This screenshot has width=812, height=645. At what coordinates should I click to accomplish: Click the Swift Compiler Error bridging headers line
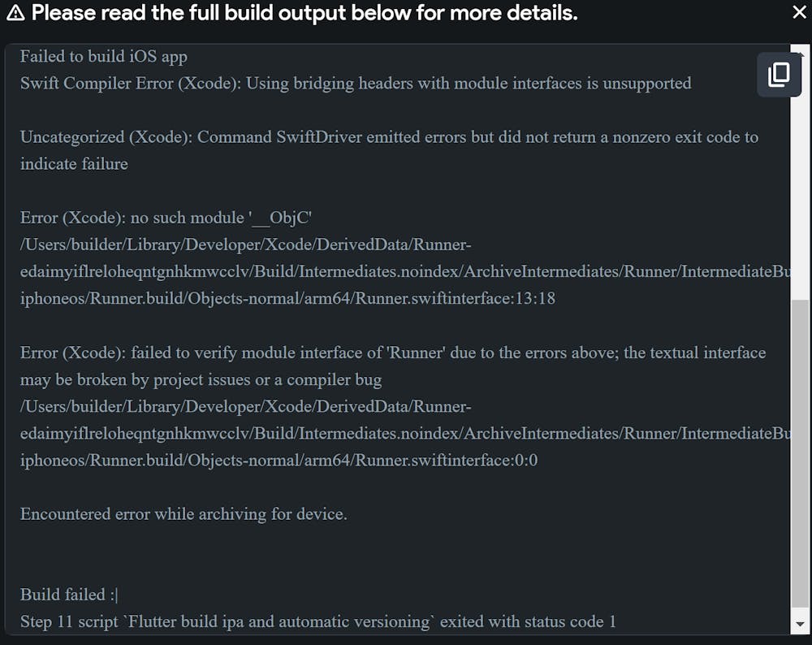tap(356, 83)
